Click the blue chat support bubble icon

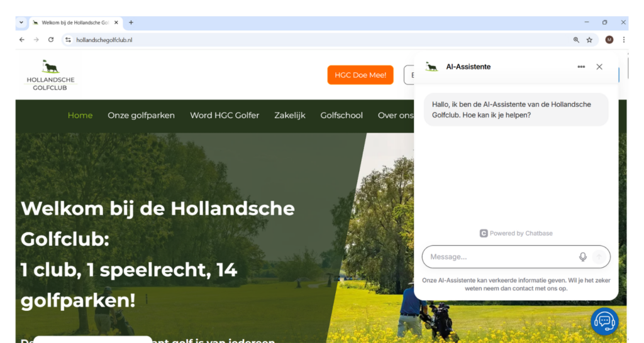click(604, 321)
